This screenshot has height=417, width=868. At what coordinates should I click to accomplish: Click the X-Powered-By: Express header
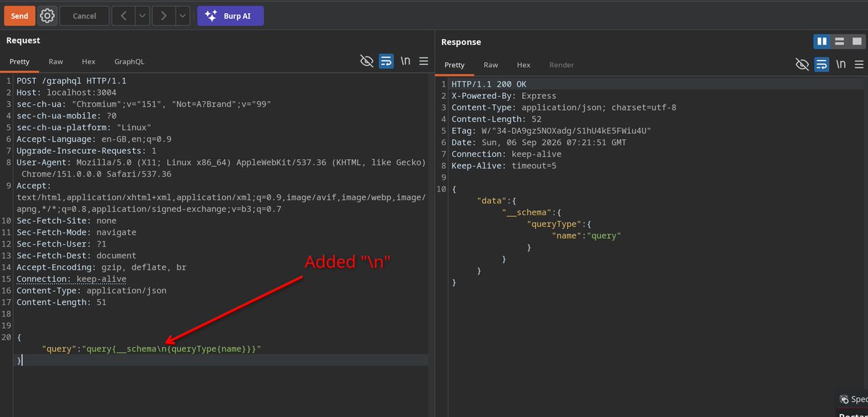tap(503, 96)
